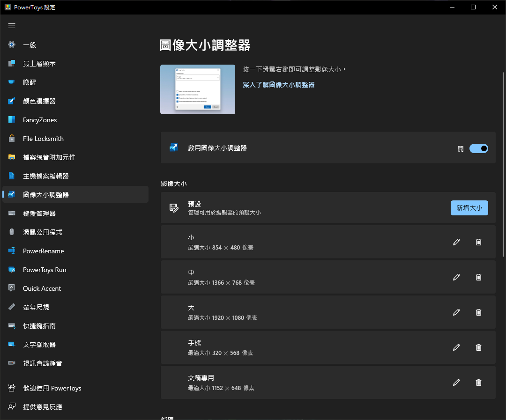The width and height of the screenshot is (506, 420).
Task: Open PowerToys Run via its icon
Action: 11,270
